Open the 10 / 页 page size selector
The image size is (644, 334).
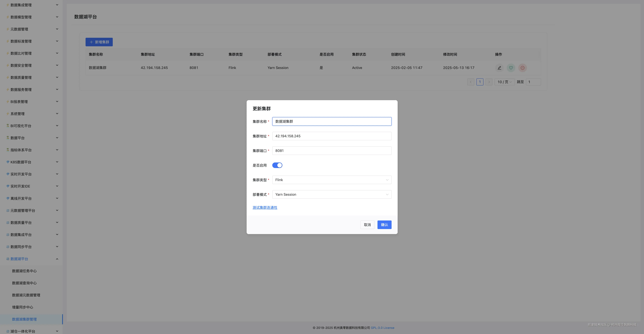(504, 82)
